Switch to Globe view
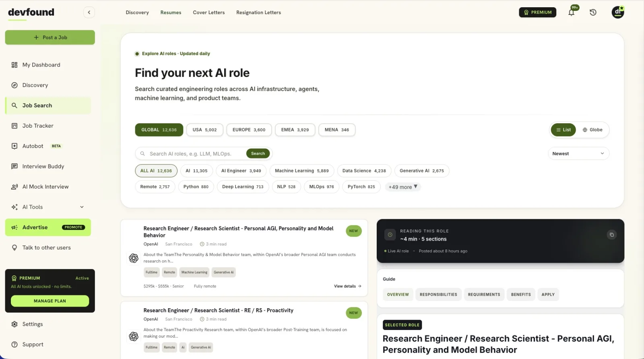The image size is (644, 359). click(x=592, y=130)
